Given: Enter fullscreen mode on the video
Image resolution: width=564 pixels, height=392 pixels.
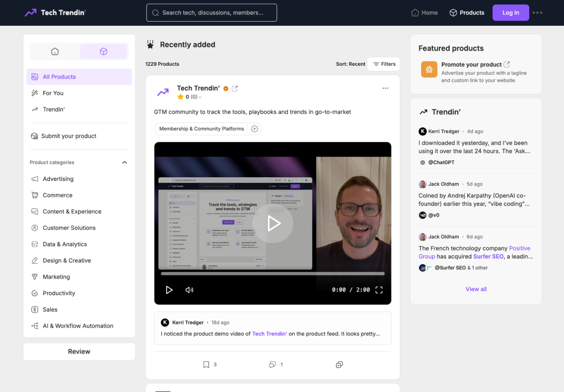Looking at the screenshot, I should (379, 290).
